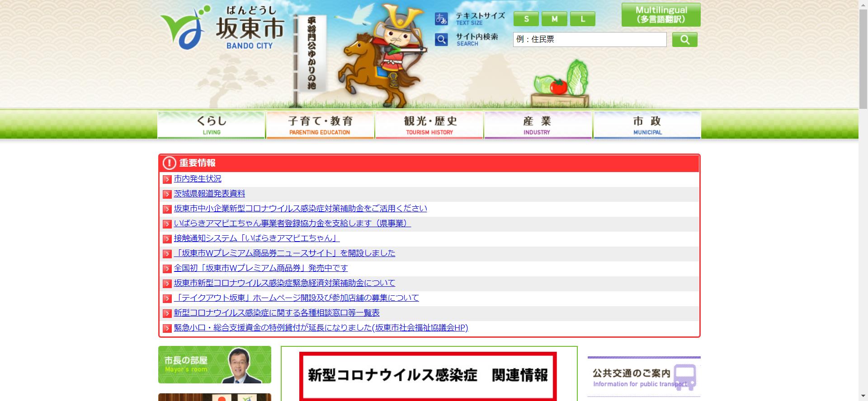Screen dimensions: 868x401
Task: Click the scrollbar up arrow
Action: 863,4
